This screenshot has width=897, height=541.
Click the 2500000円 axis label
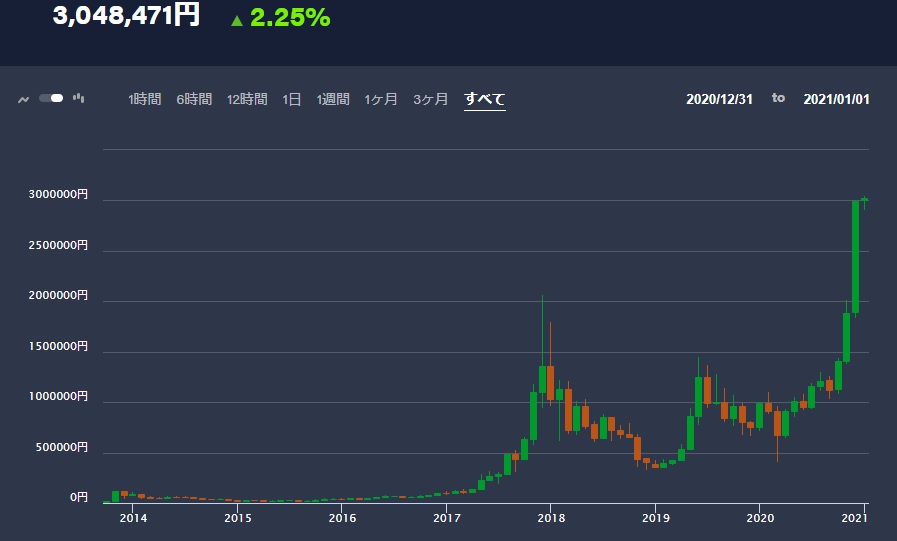pos(58,245)
